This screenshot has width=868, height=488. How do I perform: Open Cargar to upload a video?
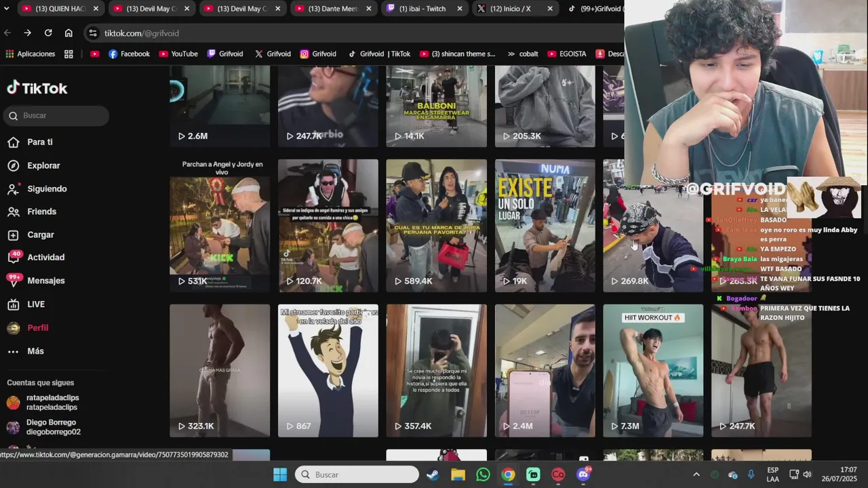coord(31,235)
